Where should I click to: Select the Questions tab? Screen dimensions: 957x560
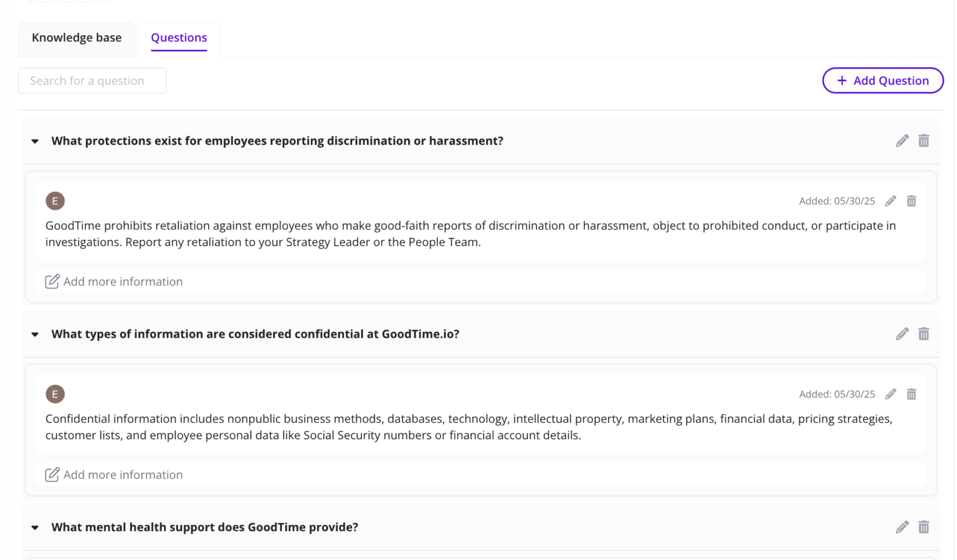(x=179, y=38)
